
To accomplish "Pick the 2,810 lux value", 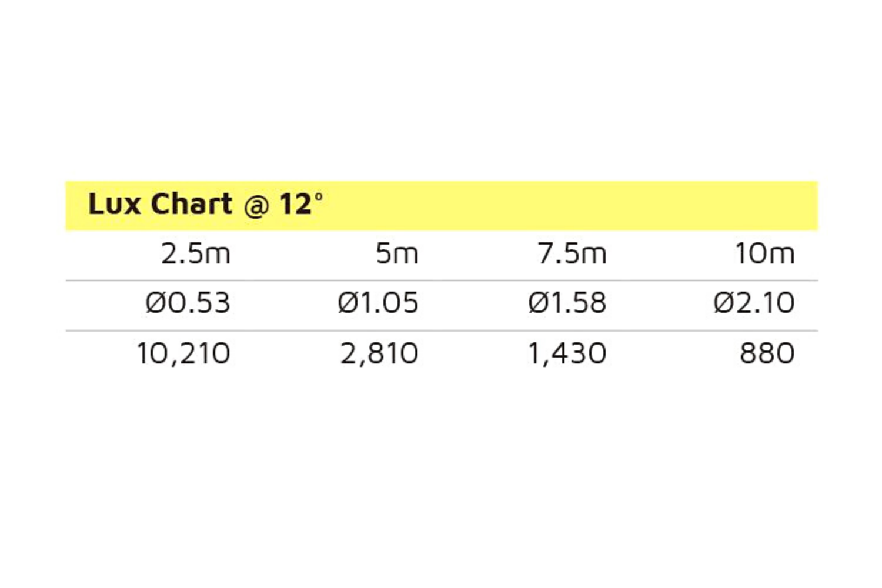I will pos(379,354).
